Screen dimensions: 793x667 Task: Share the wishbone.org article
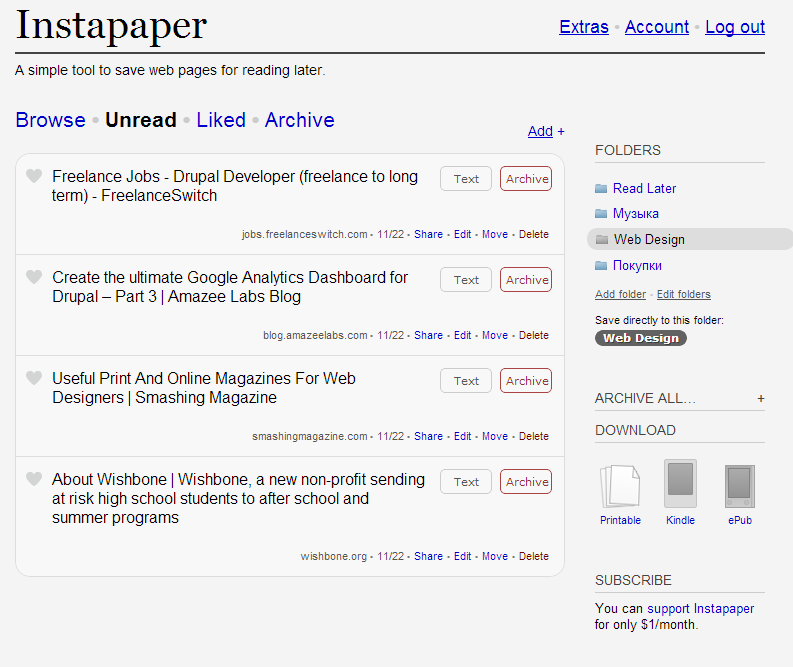428,556
